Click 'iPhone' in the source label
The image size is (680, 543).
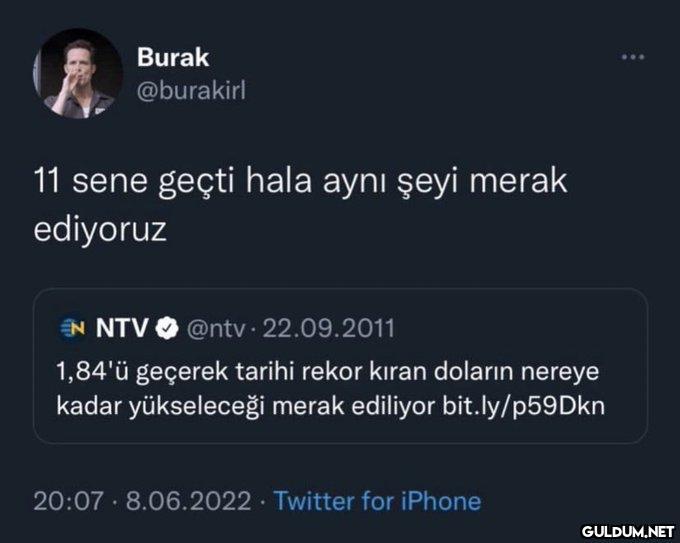pyautogui.click(x=441, y=501)
